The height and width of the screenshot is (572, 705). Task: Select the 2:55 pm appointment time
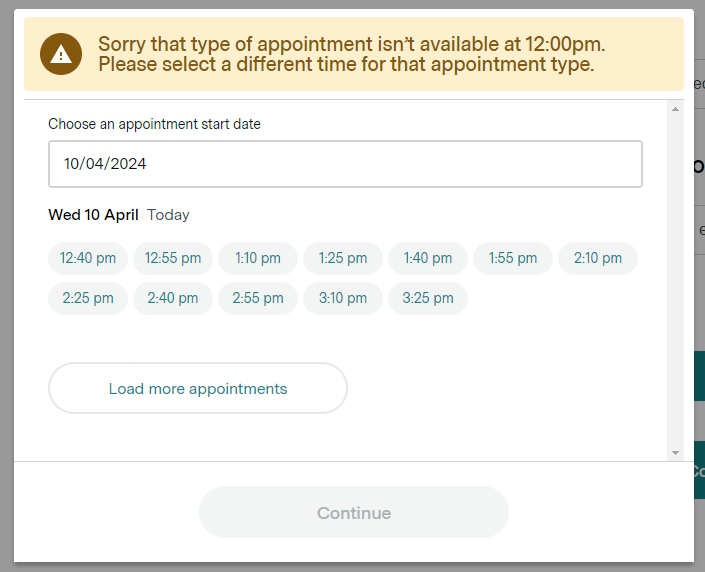pyautogui.click(x=258, y=298)
